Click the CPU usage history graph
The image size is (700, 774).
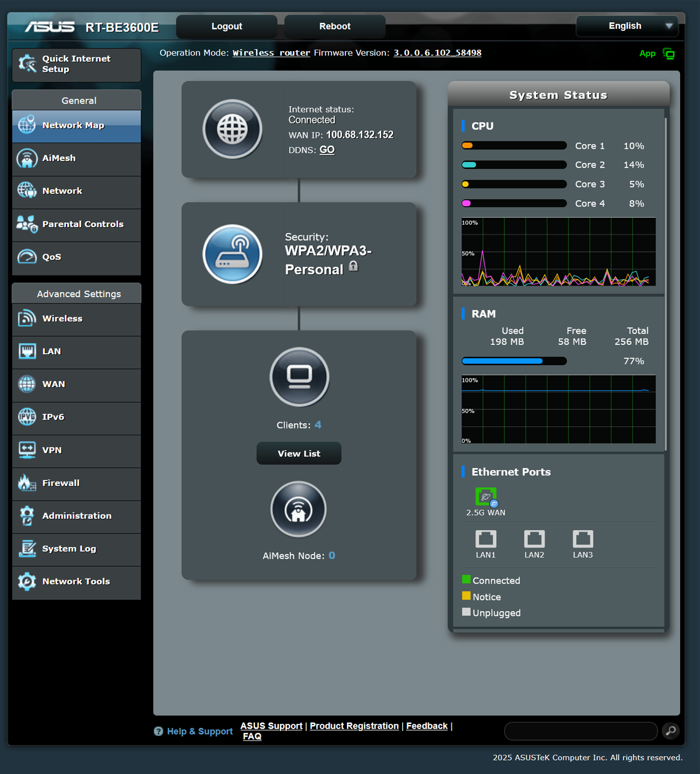(x=558, y=252)
